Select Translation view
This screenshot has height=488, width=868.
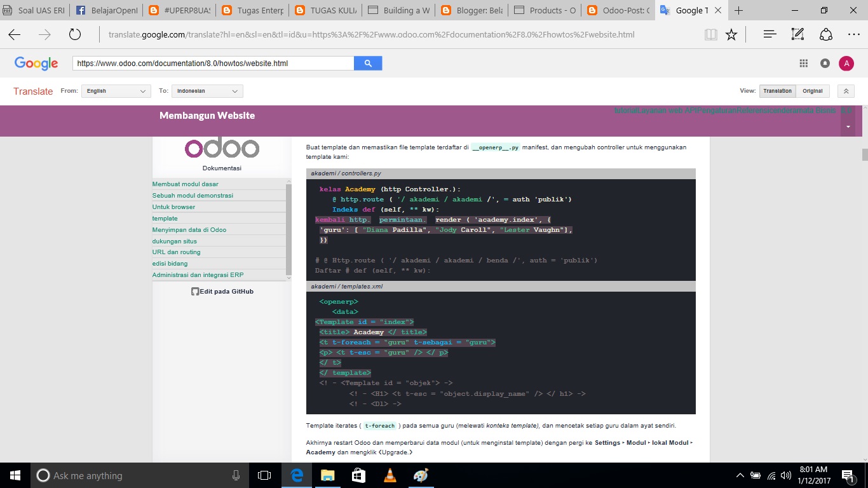(x=777, y=91)
